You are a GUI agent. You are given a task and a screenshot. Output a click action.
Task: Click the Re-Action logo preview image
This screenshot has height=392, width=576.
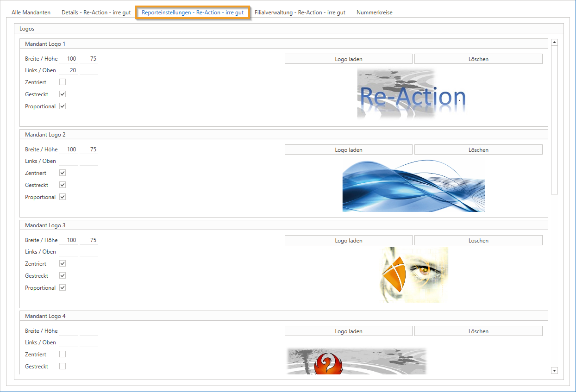[x=411, y=94]
